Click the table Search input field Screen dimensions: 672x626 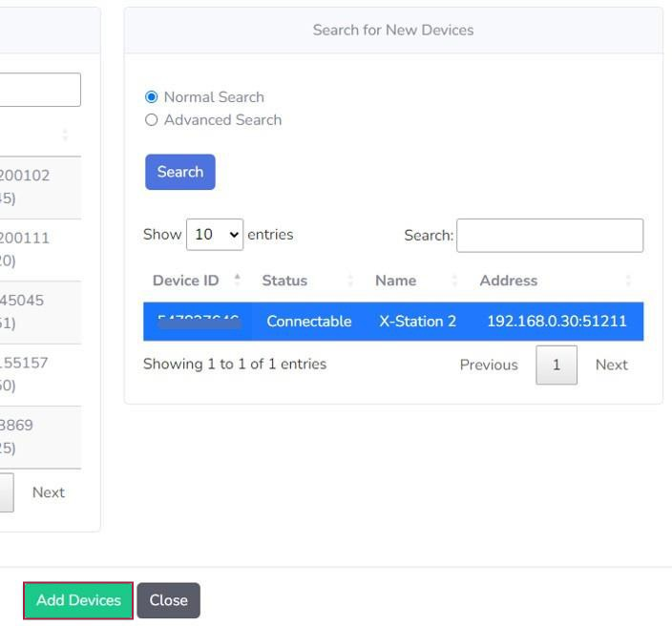coord(549,236)
